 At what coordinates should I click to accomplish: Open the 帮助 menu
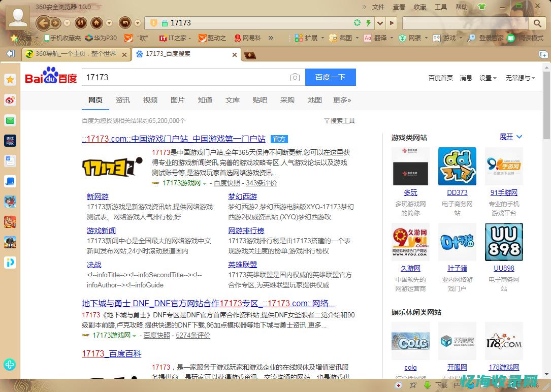460,7
